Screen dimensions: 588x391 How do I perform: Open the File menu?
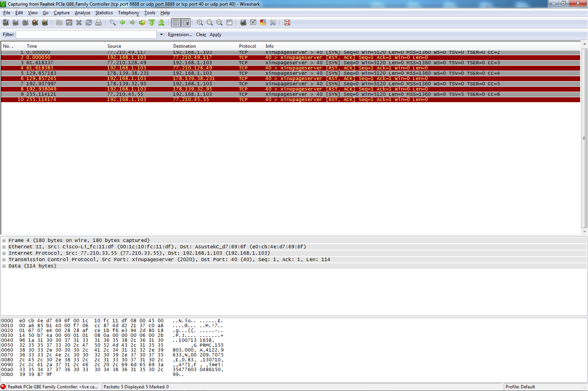click(7, 13)
